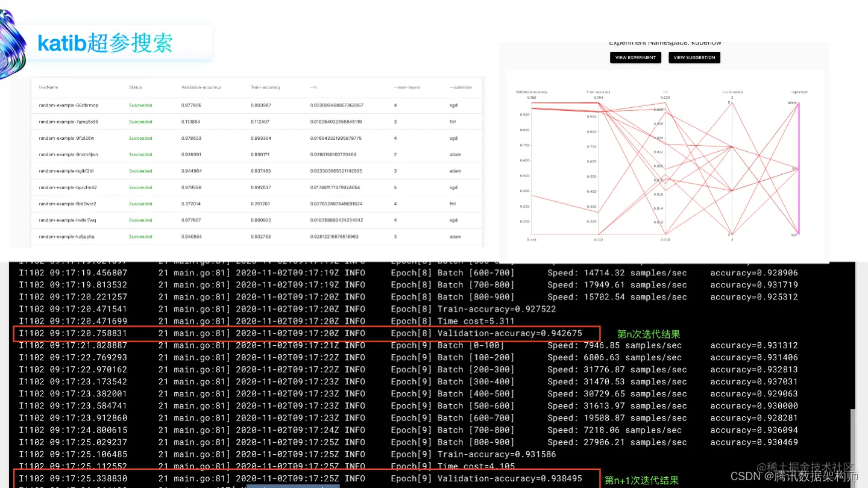Select the --lr table column header
The width and height of the screenshot is (868, 488).
coord(313,87)
